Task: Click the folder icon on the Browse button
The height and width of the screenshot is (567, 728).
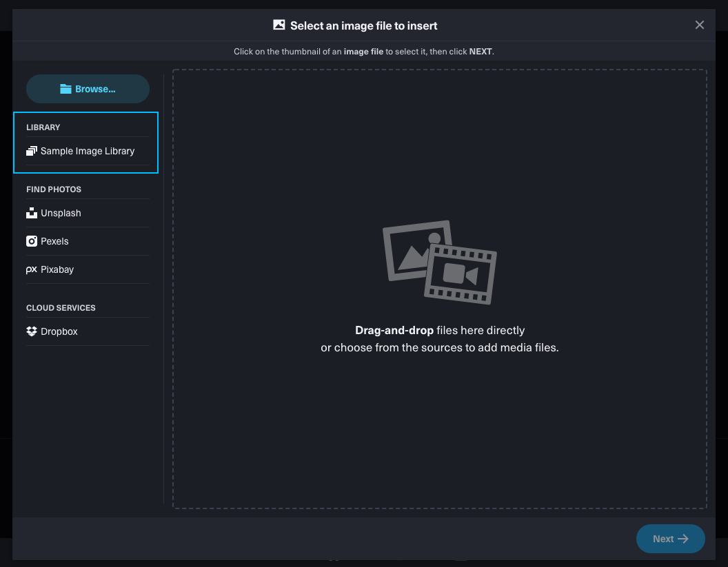Action: [x=65, y=89]
